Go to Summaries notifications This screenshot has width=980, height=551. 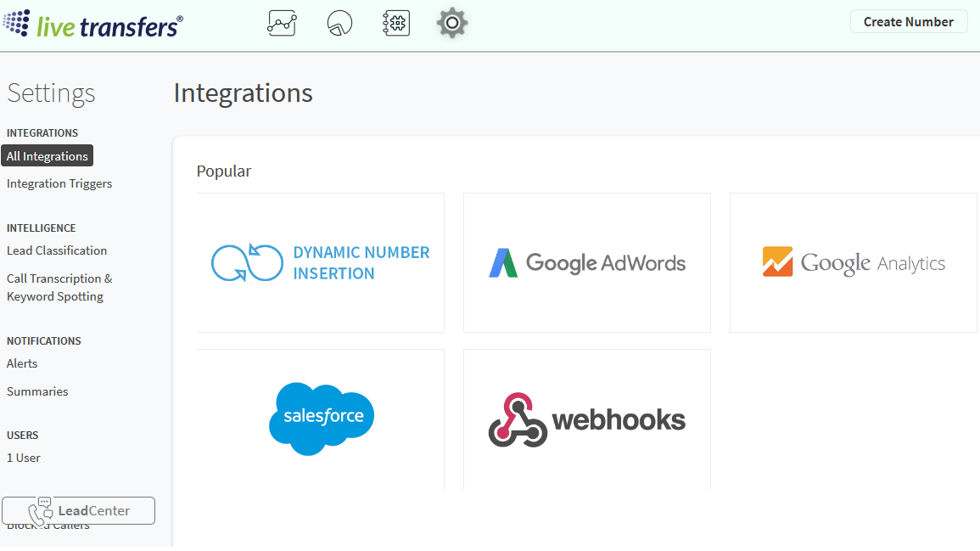pyautogui.click(x=37, y=391)
